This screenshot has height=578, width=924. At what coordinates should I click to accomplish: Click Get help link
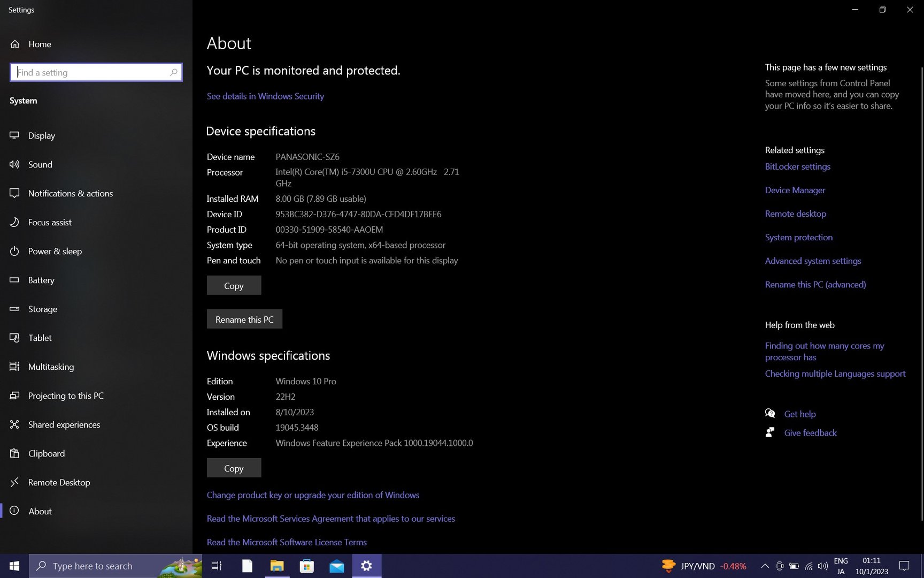(799, 414)
